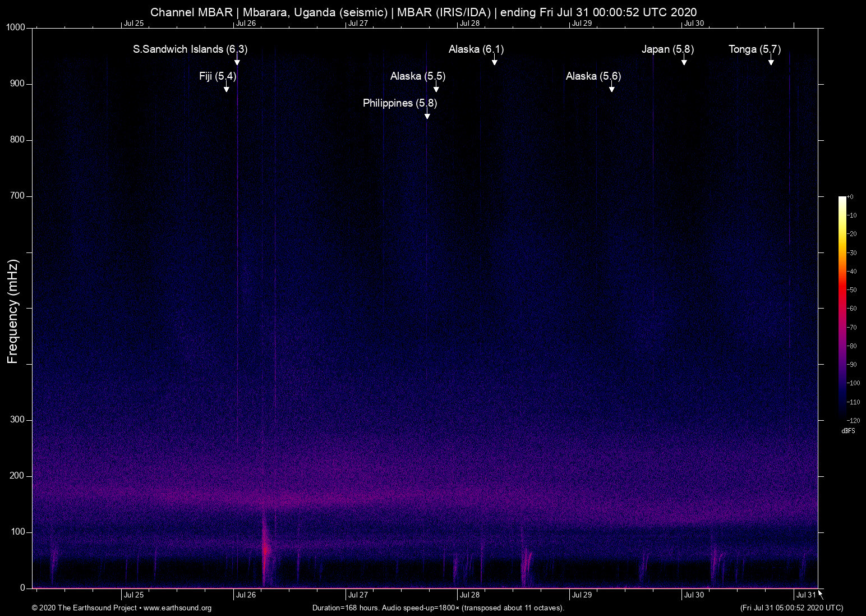
Task: Select the S.Sandwich Islands (6.3) label
Action: [x=190, y=49]
